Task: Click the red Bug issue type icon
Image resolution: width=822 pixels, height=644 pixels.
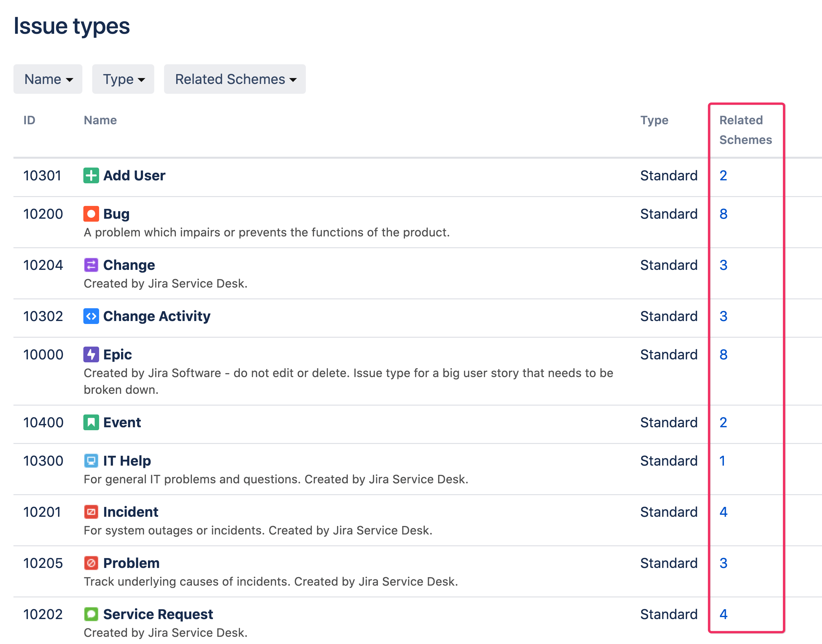Action: (x=91, y=214)
